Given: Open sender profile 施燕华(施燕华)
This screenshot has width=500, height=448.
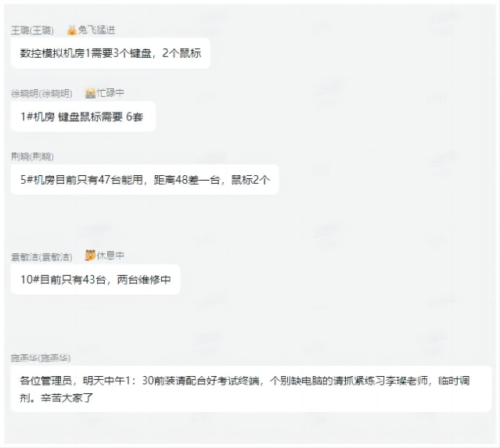Looking at the screenshot, I should coord(41,358).
